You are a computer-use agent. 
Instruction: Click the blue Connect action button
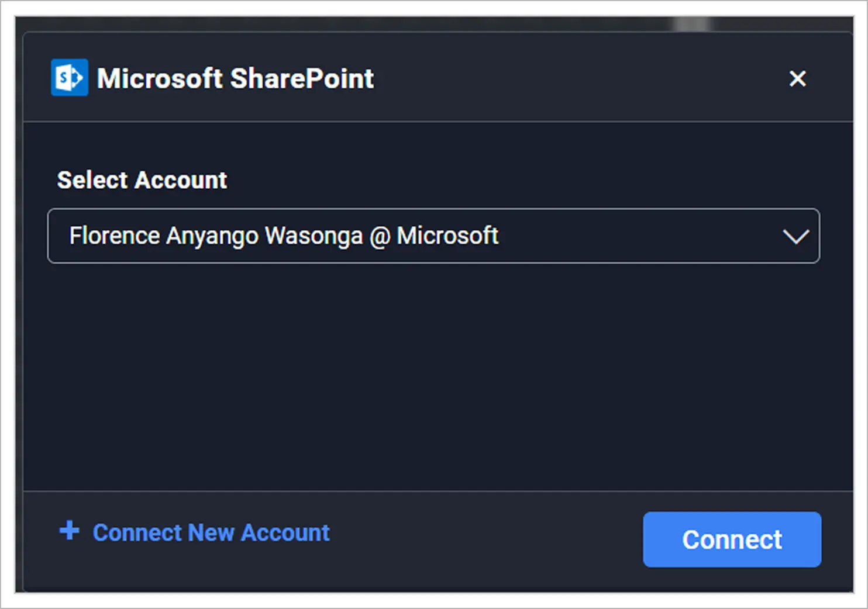pos(731,539)
